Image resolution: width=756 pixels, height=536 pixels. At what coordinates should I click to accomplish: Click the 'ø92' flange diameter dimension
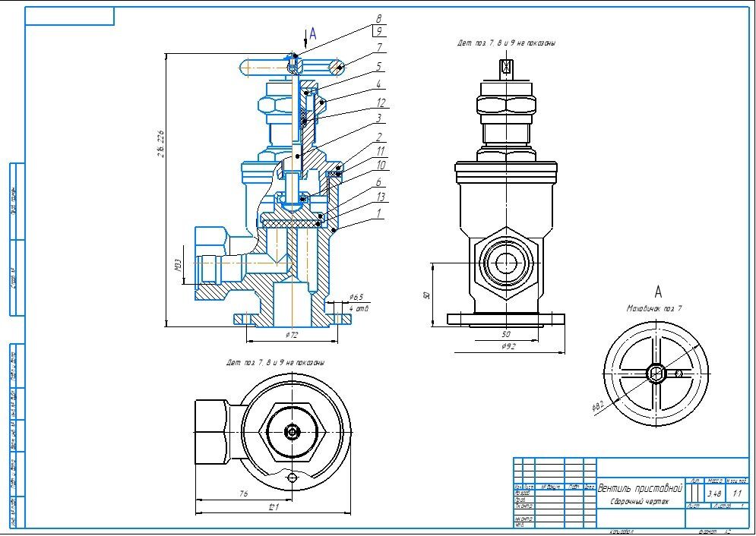pos(508,345)
